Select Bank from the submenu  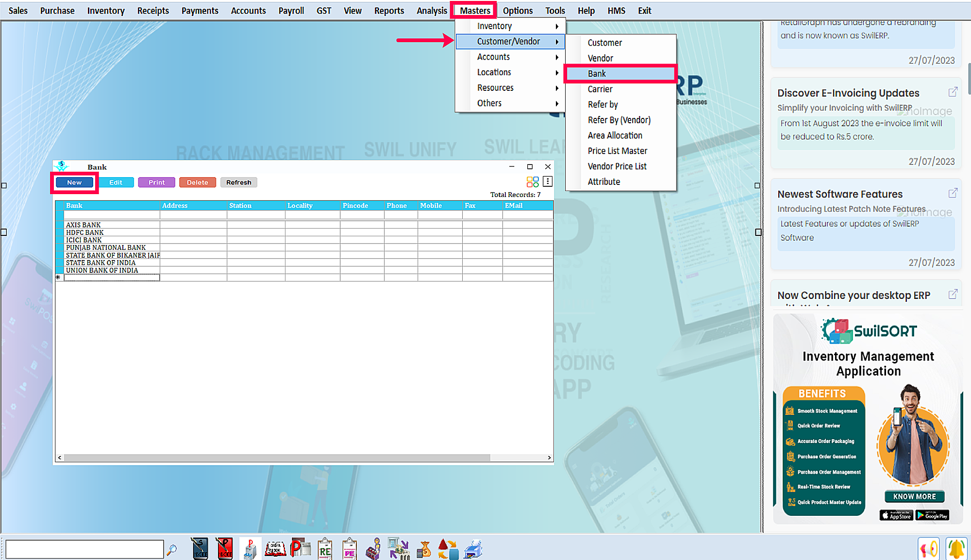coord(621,74)
